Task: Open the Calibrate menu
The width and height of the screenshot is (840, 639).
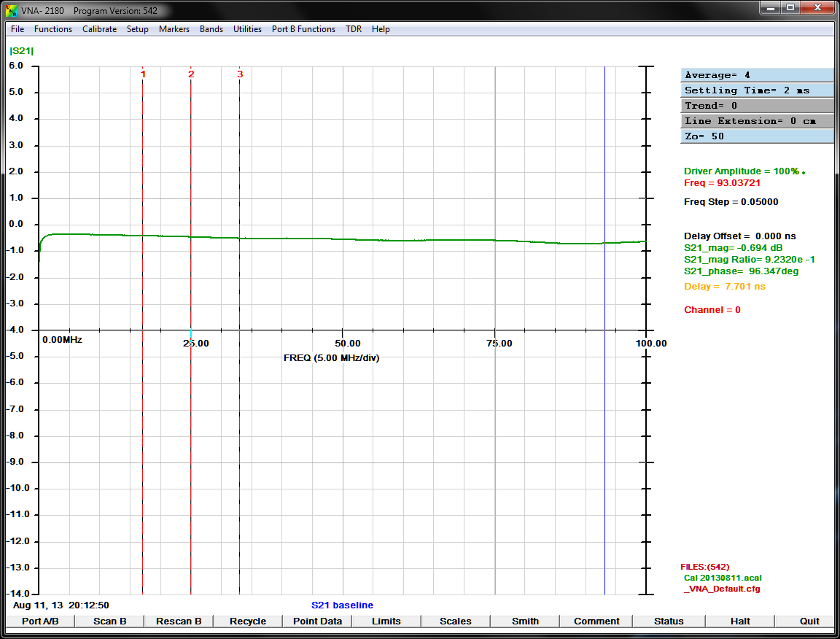Action: click(x=99, y=29)
